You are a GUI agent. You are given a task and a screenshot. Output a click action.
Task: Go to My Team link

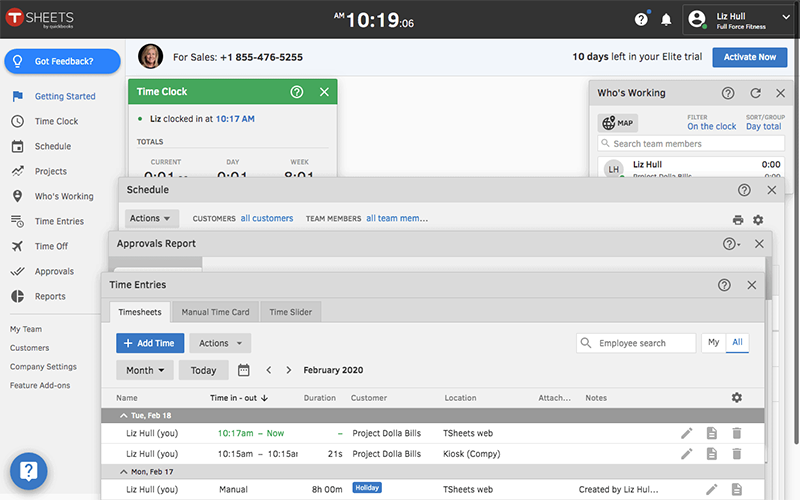point(26,329)
